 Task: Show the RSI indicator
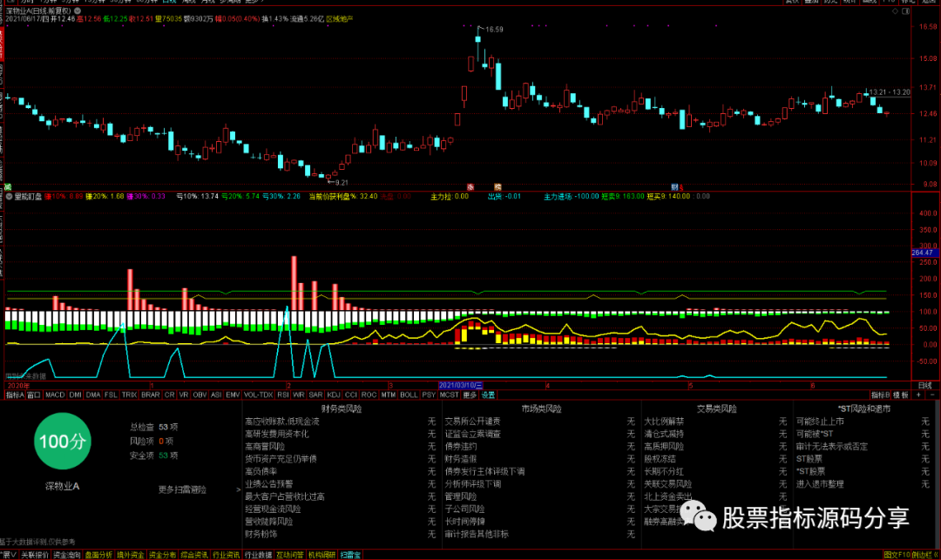(282, 395)
